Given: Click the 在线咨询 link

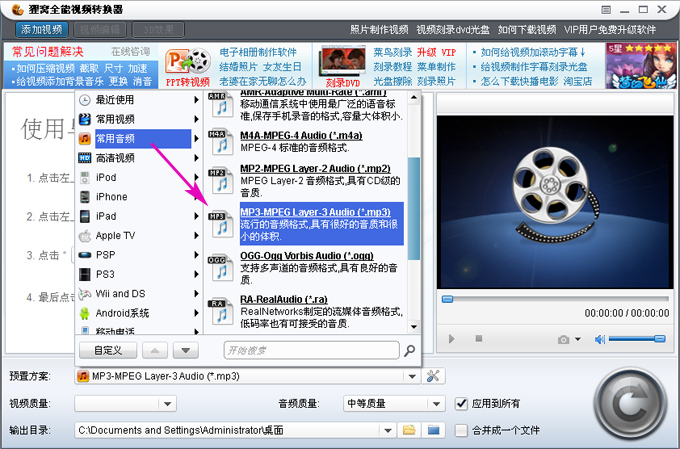Looking at the screenshot, I should pyautogui.click(x=130, y=52).
